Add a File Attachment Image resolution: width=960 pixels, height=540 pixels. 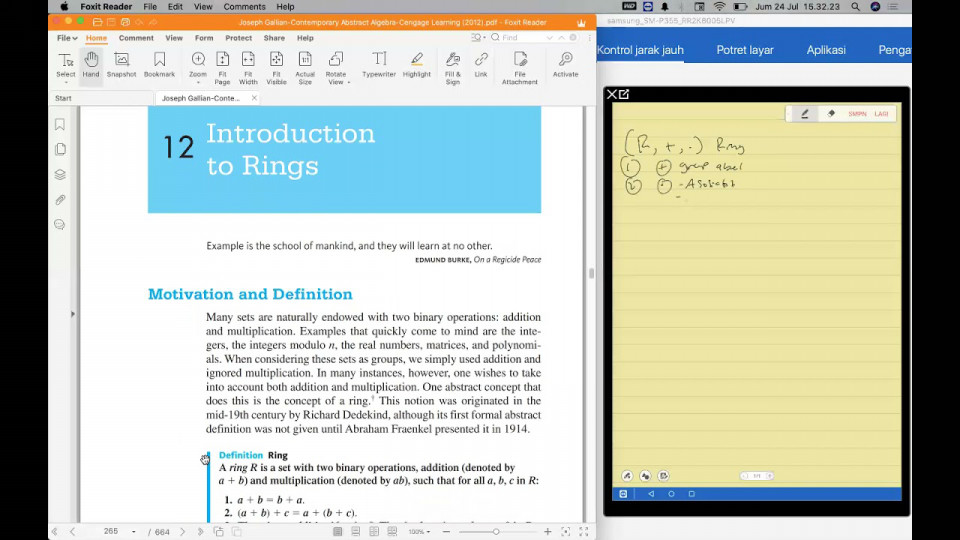[520, 68]
